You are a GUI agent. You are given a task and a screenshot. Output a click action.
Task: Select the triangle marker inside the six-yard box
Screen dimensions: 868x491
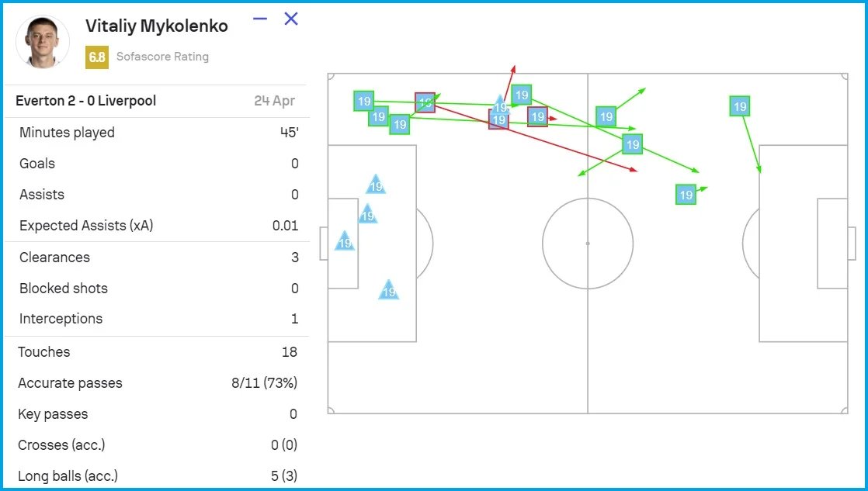coord(345,242)
